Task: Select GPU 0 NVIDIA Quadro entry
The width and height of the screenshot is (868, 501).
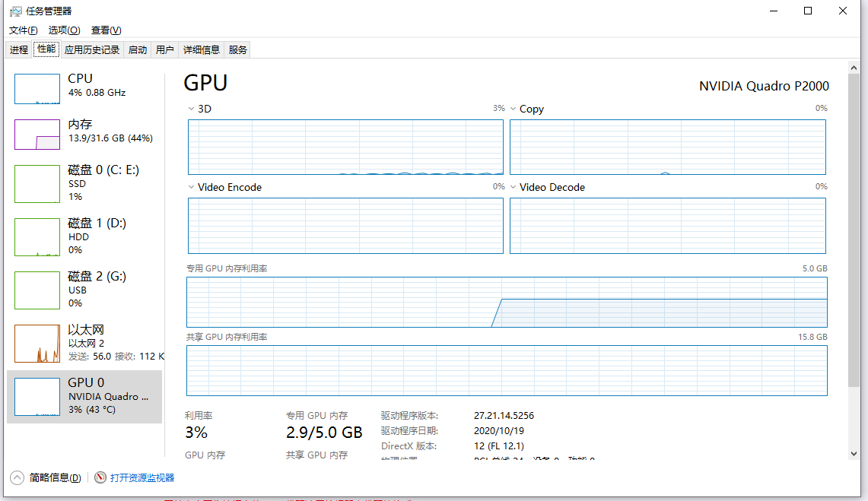Action: tap(84, 396)
